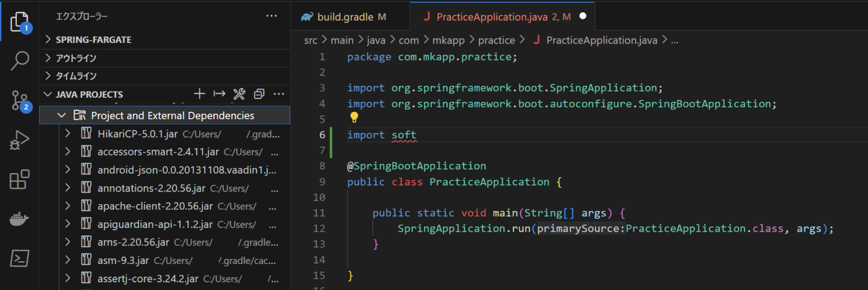The width and height of the screenshot is (868, 290).
Task: Open the Docker view icon
Action: point(19,219)
